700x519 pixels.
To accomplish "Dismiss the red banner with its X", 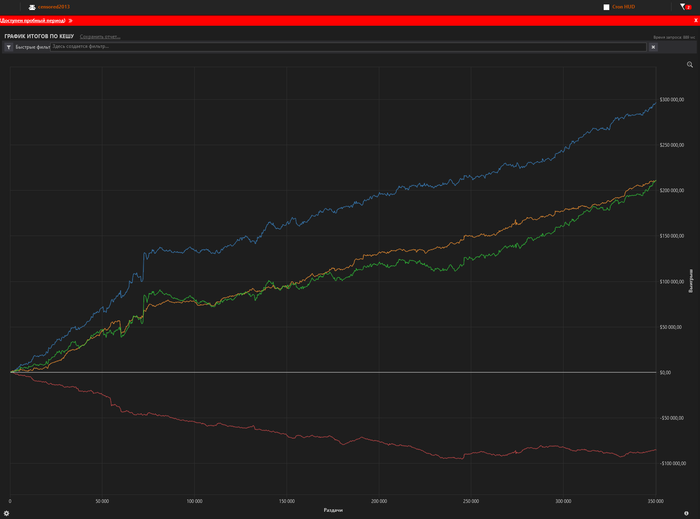I will coord(696,21).
